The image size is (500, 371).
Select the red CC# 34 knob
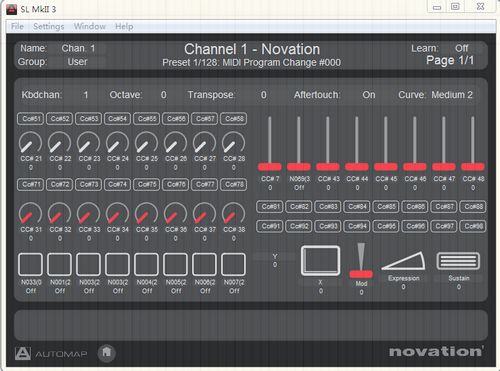pyautogui.click(x=118, y=214)
